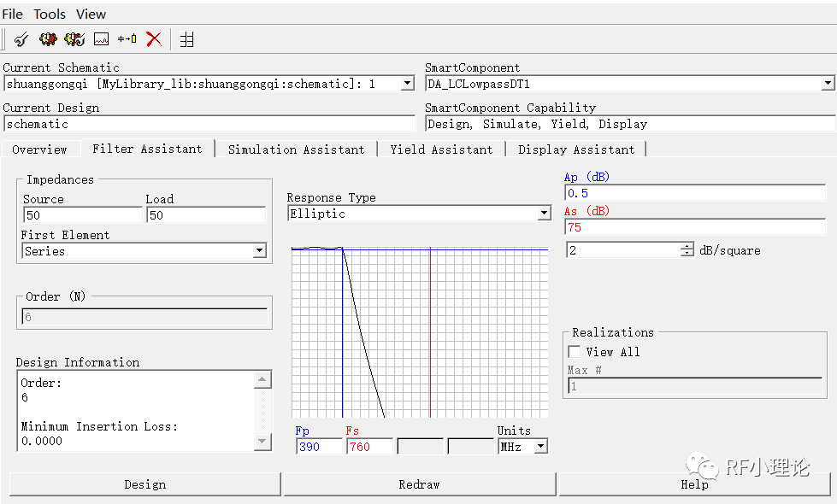
Task: Click the Display results plot toolbar icon
Action: [101, 39]
